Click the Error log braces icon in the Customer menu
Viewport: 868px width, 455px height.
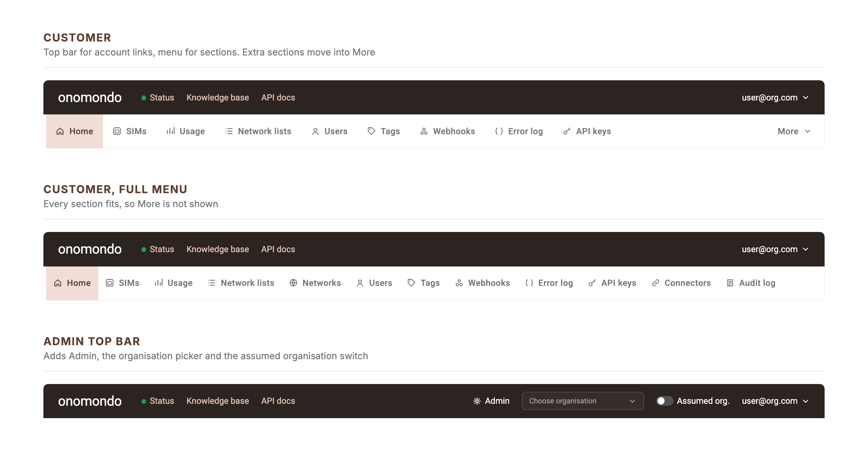click(499, 131)
